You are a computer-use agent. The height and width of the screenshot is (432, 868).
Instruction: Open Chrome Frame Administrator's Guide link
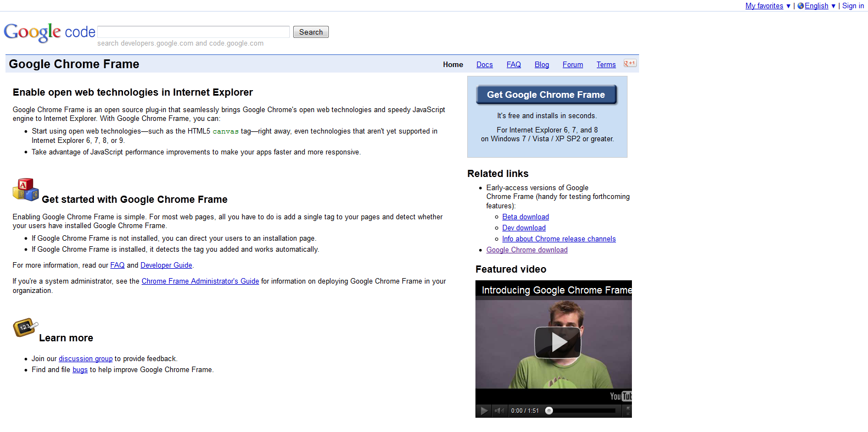click(x=200, y=281)
